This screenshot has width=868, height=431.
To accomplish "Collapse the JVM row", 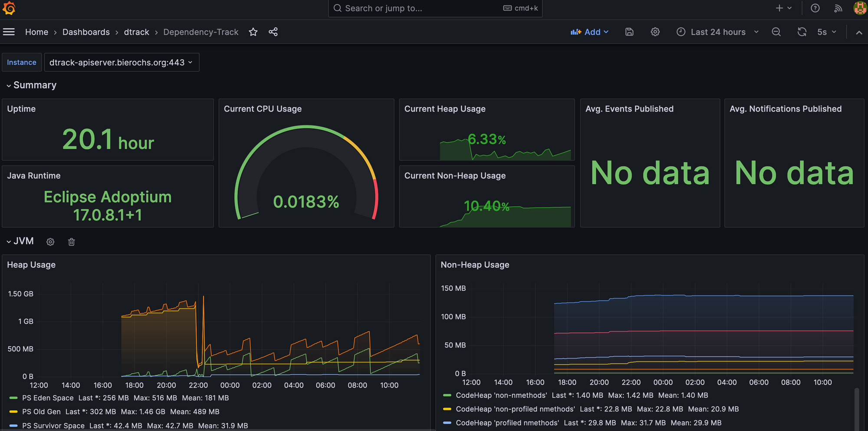I will point(20,241).
